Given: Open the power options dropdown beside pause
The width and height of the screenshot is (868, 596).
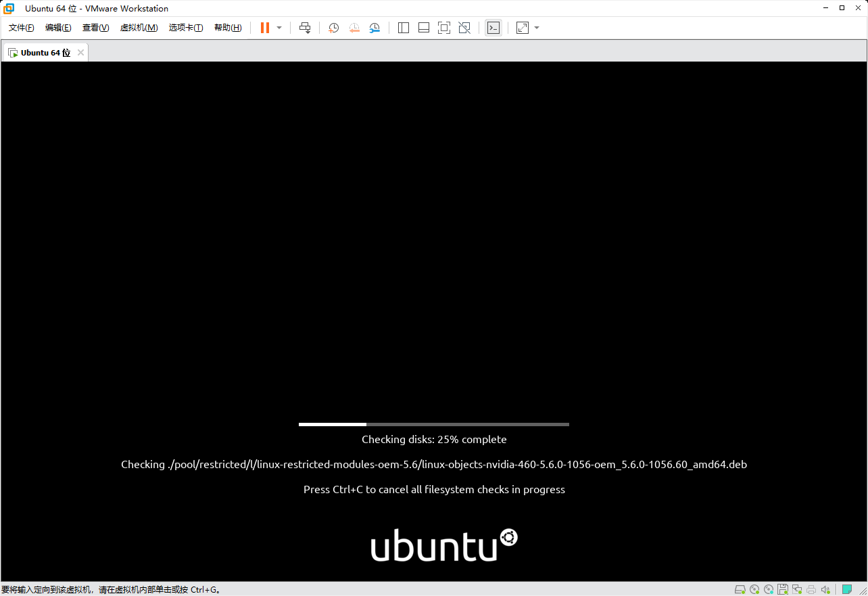Looking at the screenshot, I should point(279,28).
